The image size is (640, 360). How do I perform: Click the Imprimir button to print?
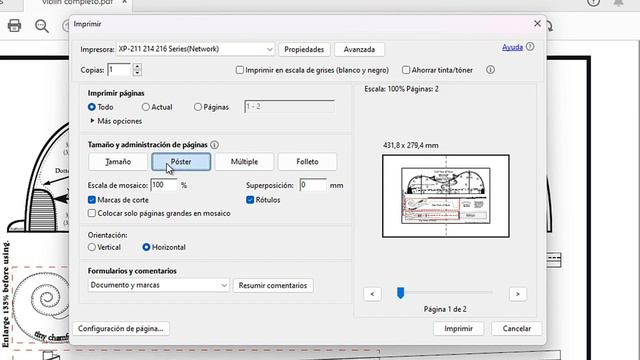coord(458,329)
